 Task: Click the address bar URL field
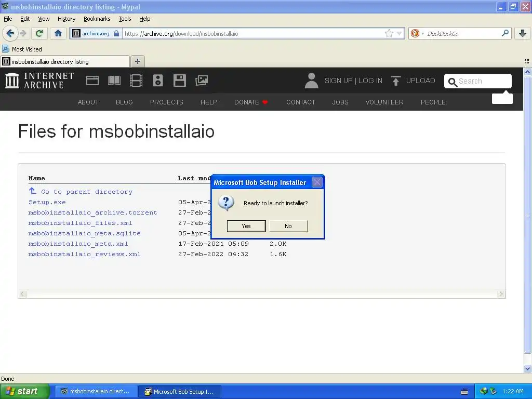(253, 33)
